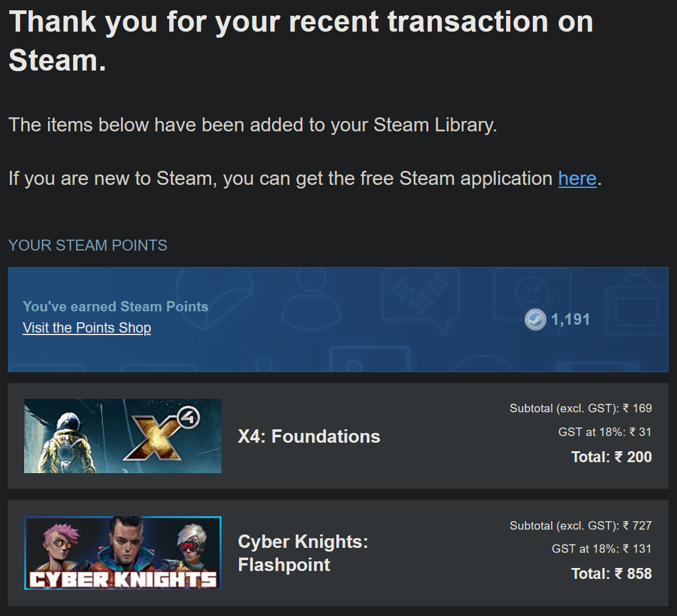Click the X4: Foundations total ₹ 200
Screen dimensions: 677x616
coord(611,457)
